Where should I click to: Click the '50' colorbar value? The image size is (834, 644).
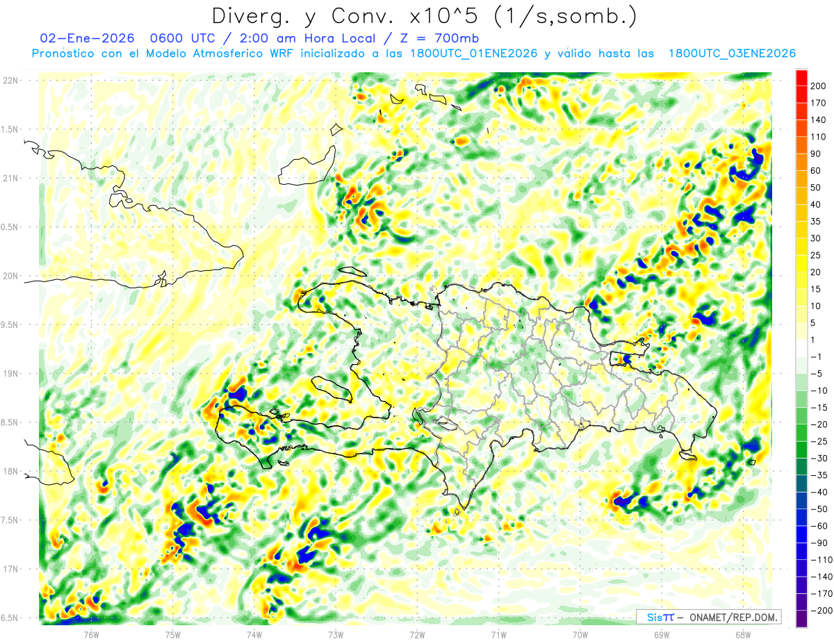816,188
